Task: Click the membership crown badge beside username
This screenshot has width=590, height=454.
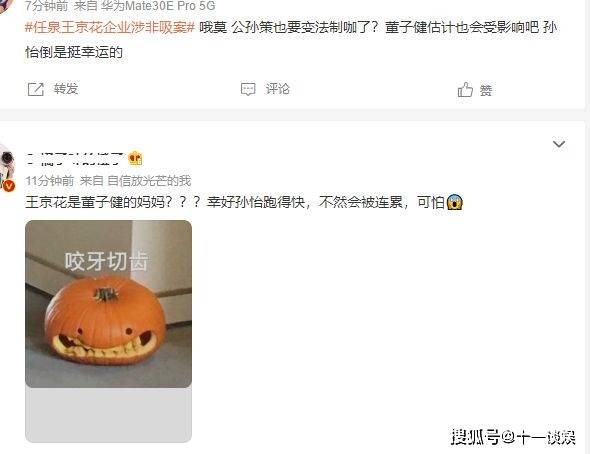Action: tap(135, 158)
